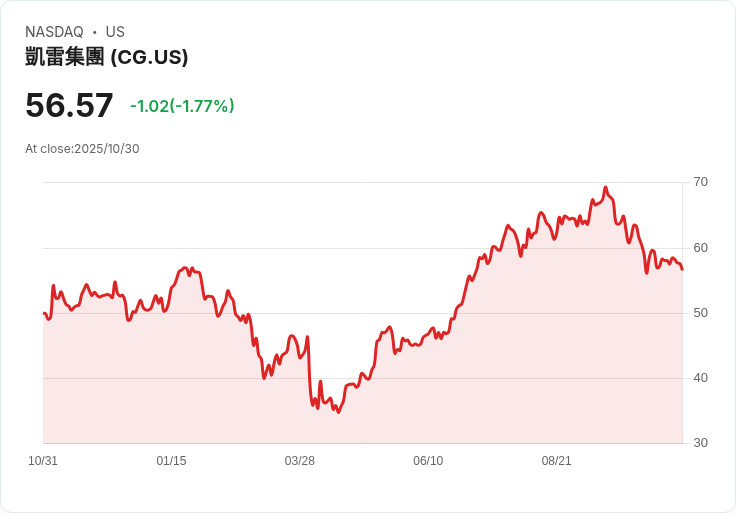Click the leftmost start of the price line
This screenshot has width=736, height=513.
pyautogui.click(x=44, y=313)
